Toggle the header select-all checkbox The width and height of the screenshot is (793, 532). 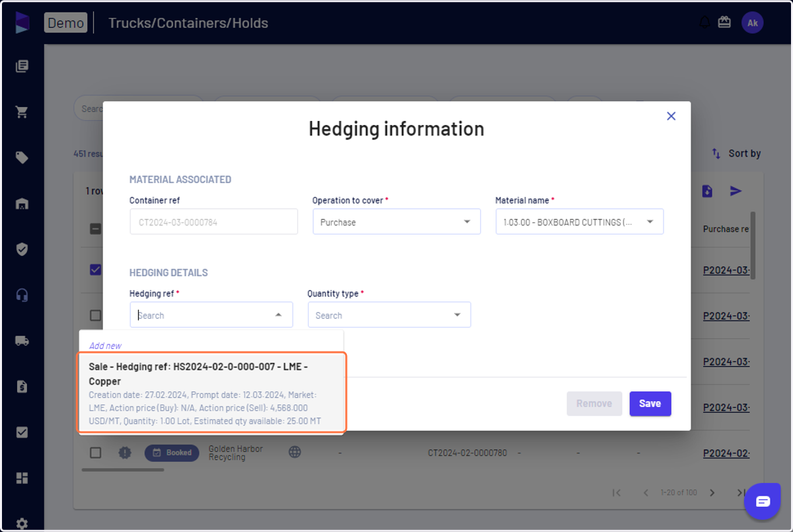click(x=96, y=229)
